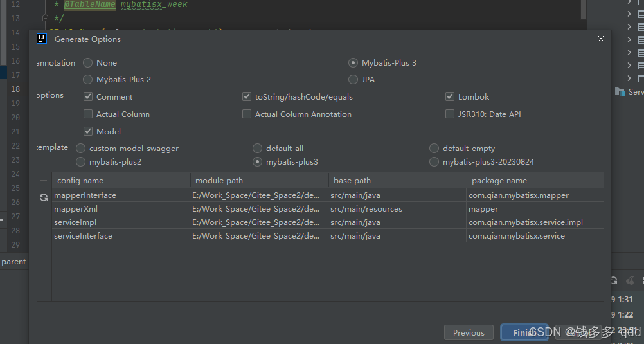The image size is (644, 344).
Task: Enable Actual Column Annotation checkbox
Action: [x=246, y=114]
